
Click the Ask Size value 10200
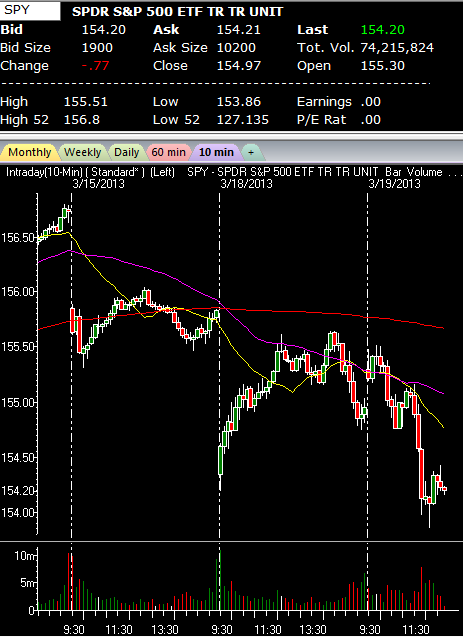tap(236, 48)
